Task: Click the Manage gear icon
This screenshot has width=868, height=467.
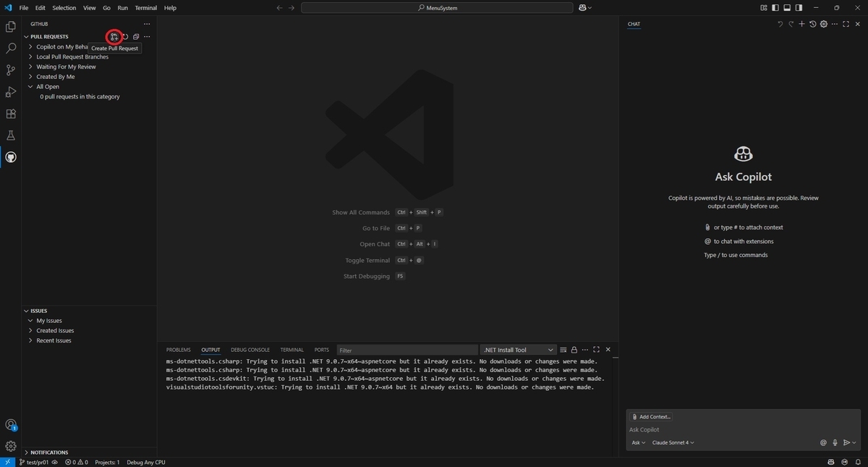Action: click(11, 446)
